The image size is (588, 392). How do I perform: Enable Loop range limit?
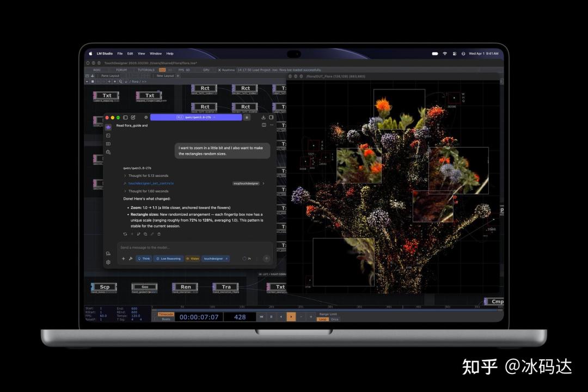pyautogui.click(x=322, y=320)
